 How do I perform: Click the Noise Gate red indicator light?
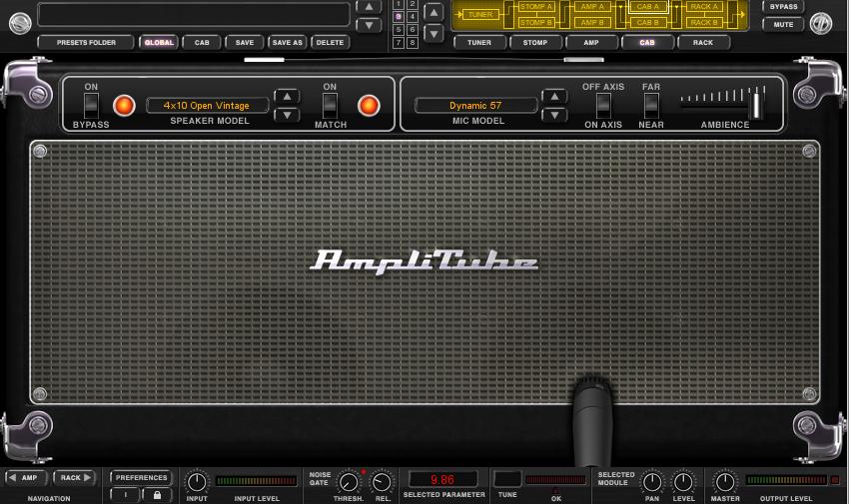[x=364, y=472]
